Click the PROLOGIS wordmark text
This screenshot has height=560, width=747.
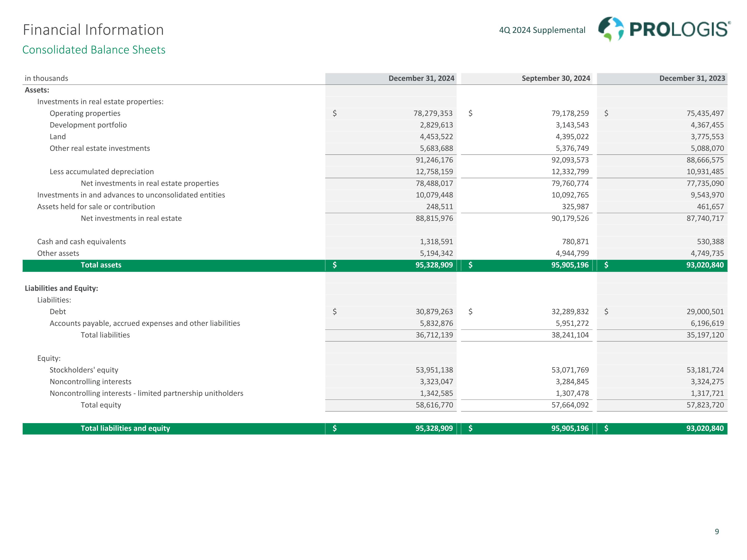(679, 29)
